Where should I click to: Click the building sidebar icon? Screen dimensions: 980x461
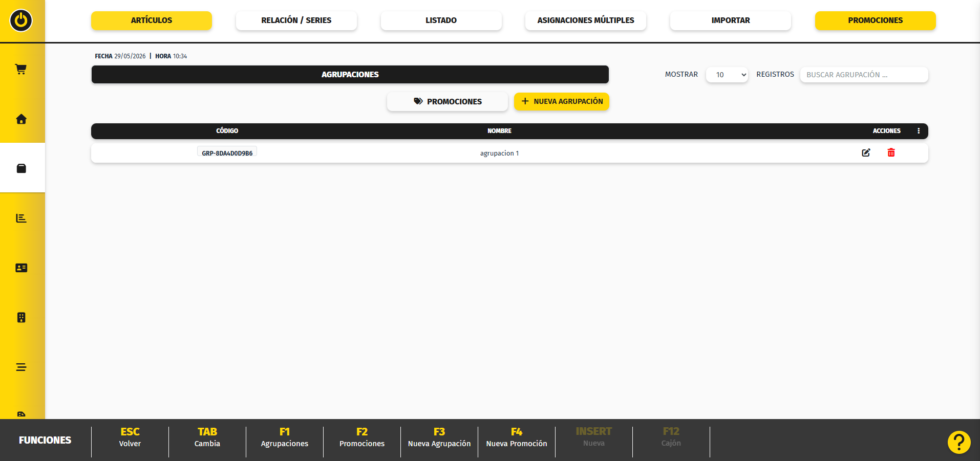click(x=21, y=317)
